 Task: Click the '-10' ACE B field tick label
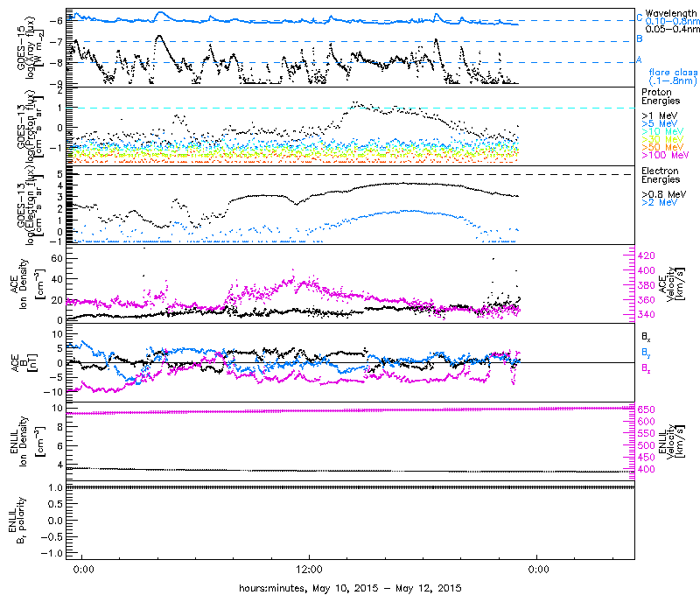click(53, 392)
